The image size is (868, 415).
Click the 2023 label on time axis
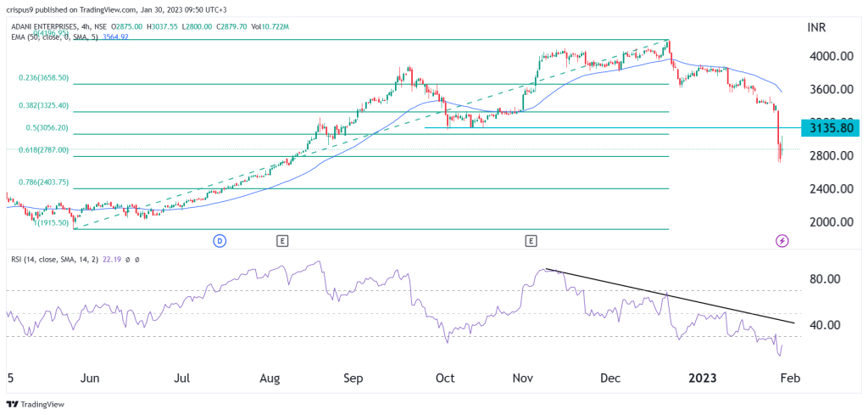(701, 379)
